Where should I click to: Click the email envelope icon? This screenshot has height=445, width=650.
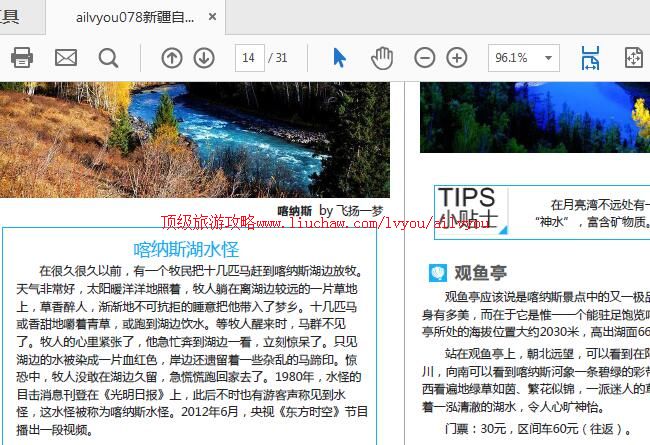tap(65, 58)
